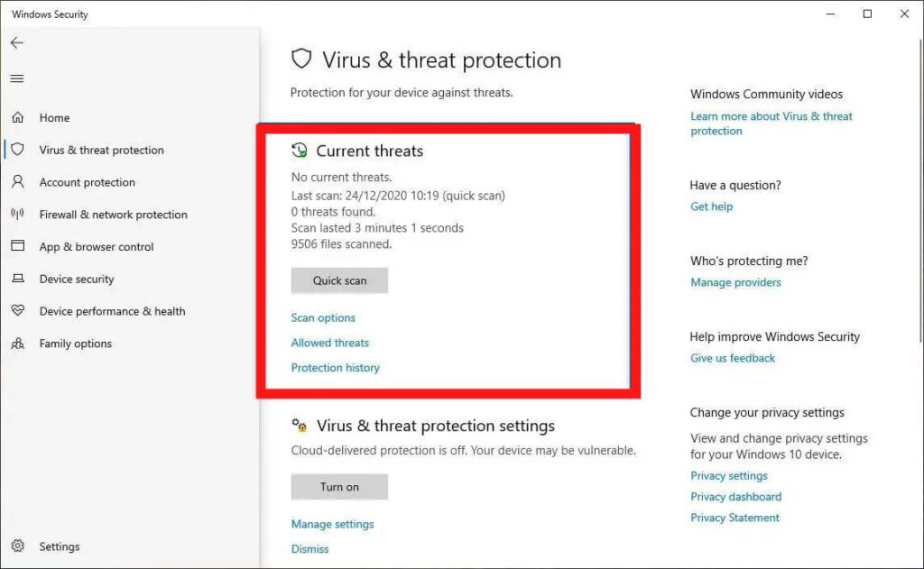Expand the hamburger navigation menu

pyautogui.click(x=17, y=78)
